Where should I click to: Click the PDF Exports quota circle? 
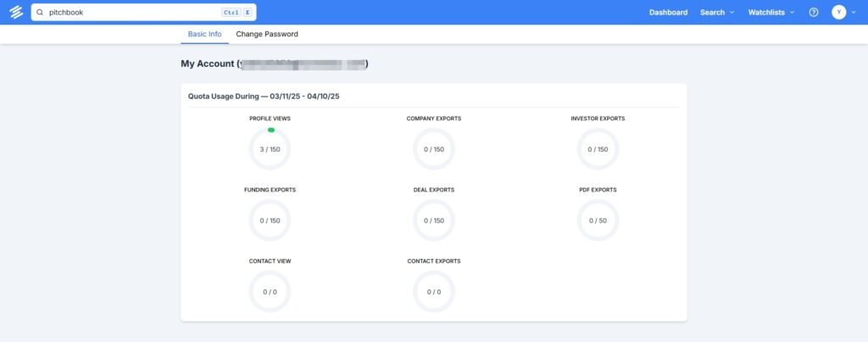point(598,220)
